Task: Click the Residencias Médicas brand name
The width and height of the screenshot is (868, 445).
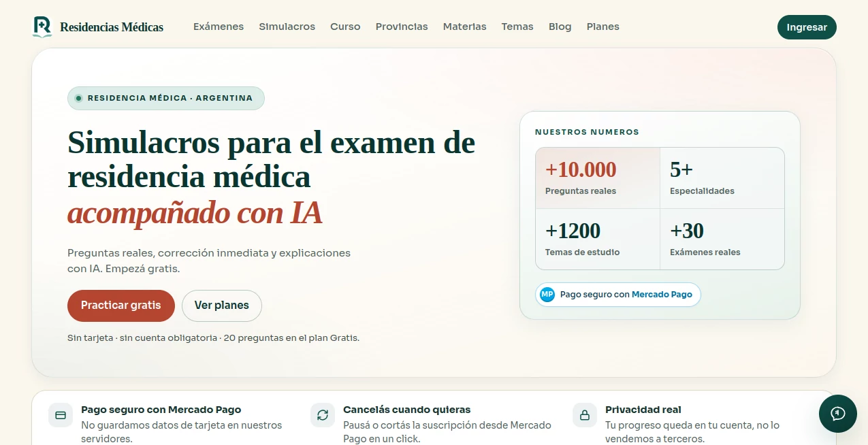Action: coord(112,27)
